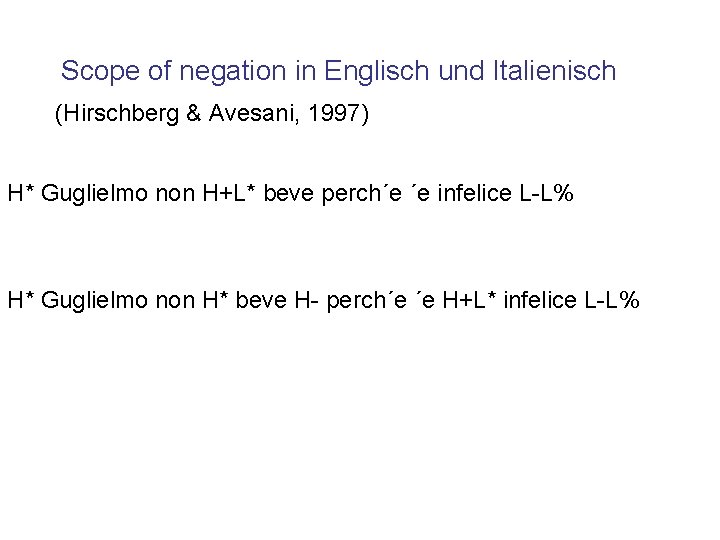Click the year '1997' in the citation
The width and height of the screenshot is (720, 540).
tap(333, 113)
